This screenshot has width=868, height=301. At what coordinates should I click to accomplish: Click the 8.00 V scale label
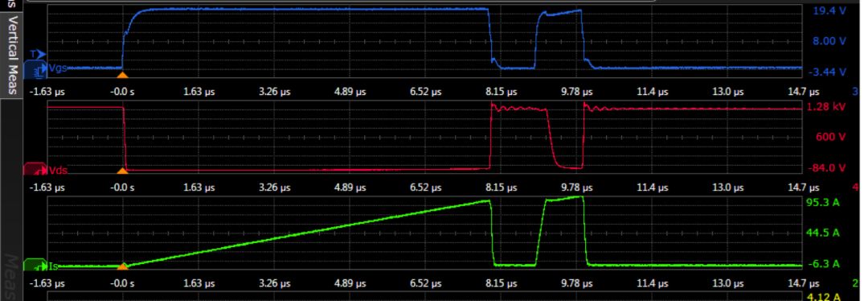[829, 41]
